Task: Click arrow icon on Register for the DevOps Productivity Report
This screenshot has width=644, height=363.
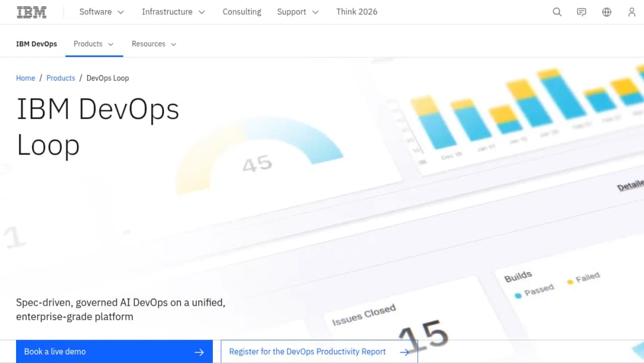Action: click(404, 352)
